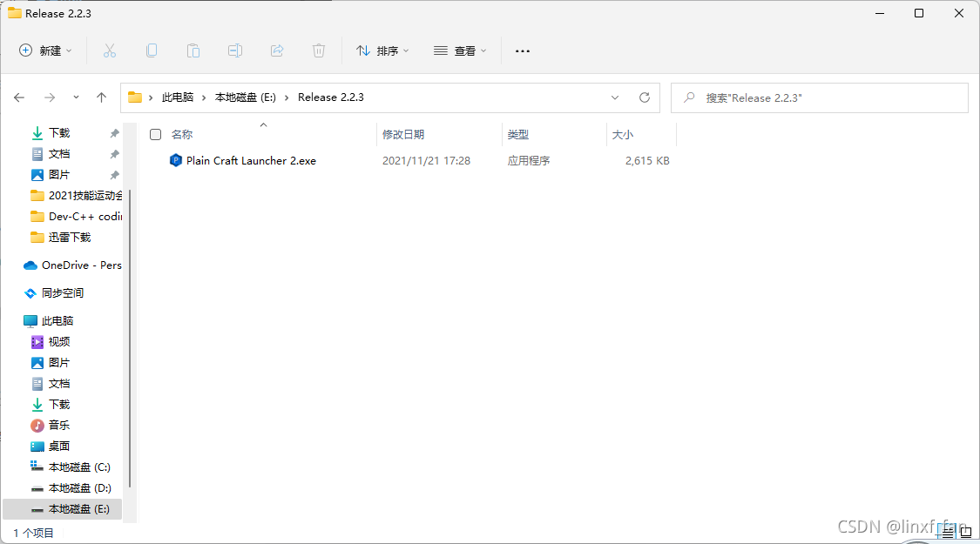Viewport: 980px width, 544px height.
Task: Click the 2,615 KB size cell
Action: [647, 160]
